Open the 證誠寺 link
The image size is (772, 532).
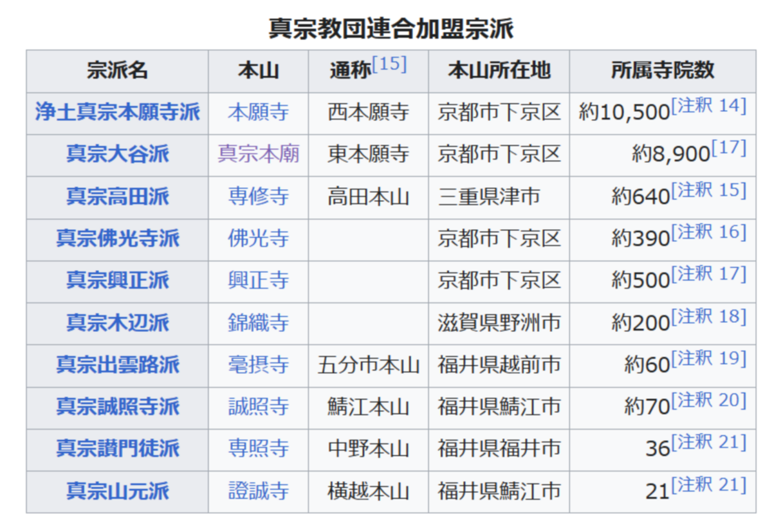tap(258, 491)
